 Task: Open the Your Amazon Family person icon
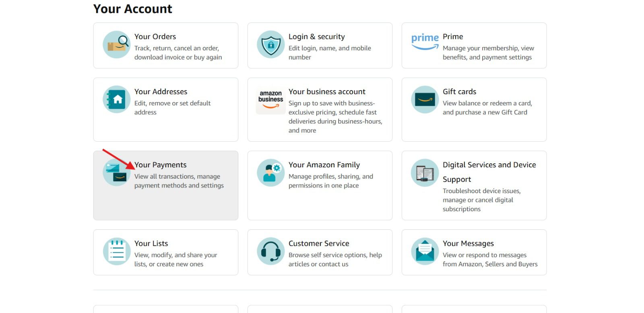click(x=270, y=173)
